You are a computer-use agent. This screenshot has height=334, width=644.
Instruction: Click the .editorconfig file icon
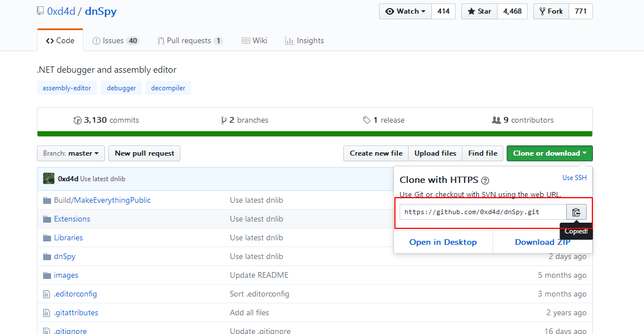[x=47, y=294]
